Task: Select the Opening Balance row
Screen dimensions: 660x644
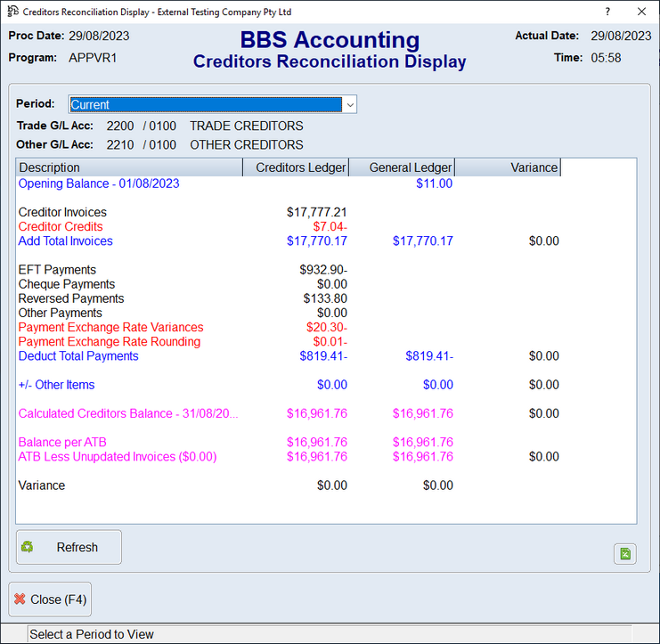Action: click(x=99, y=183)
